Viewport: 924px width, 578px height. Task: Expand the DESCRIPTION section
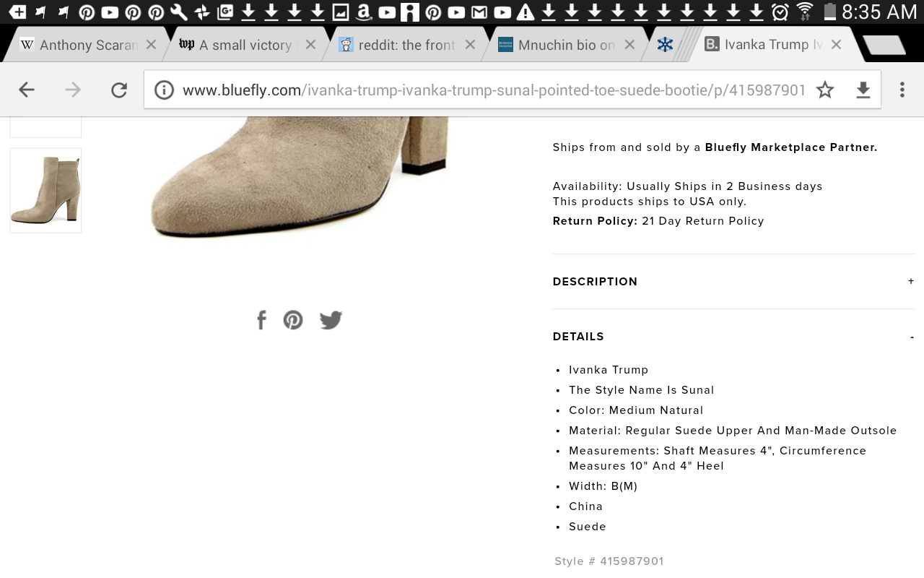coord(733,282)
